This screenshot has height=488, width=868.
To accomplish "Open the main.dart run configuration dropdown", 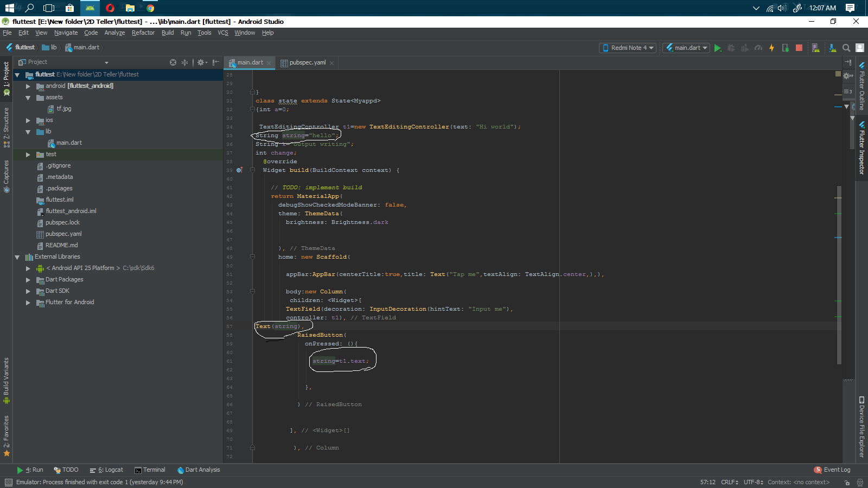I will pyautogui.click(x=686, y=48).
